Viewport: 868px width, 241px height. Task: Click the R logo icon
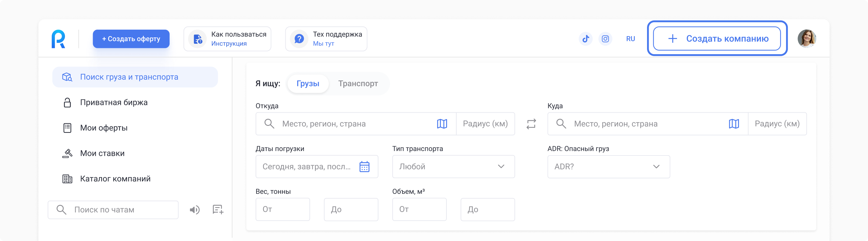pyautogui.click(x=58, y=39)
